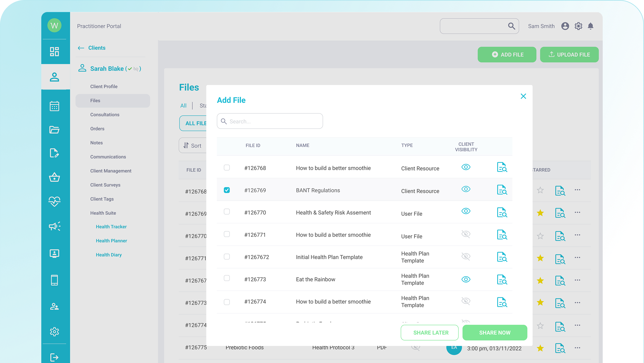This screenshot has height=363, width=644.
Task: Open more options for last Prebiotic Foods row
Action: [x=577, y=348]
